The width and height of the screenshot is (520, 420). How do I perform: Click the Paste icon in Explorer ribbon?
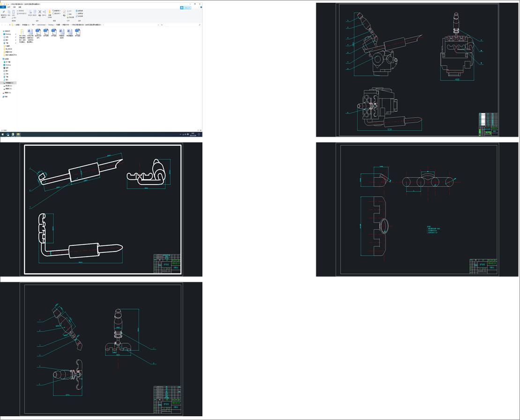click(x=13, y=12)
